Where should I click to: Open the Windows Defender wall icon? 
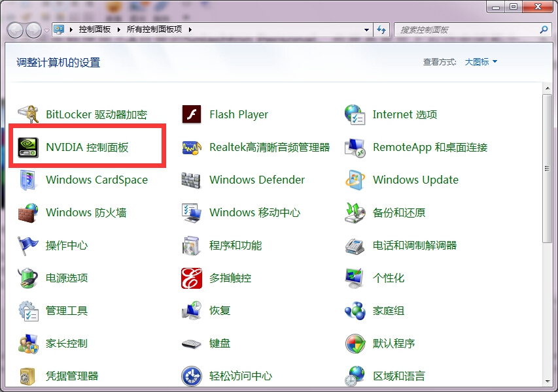[x=192, y=180]
